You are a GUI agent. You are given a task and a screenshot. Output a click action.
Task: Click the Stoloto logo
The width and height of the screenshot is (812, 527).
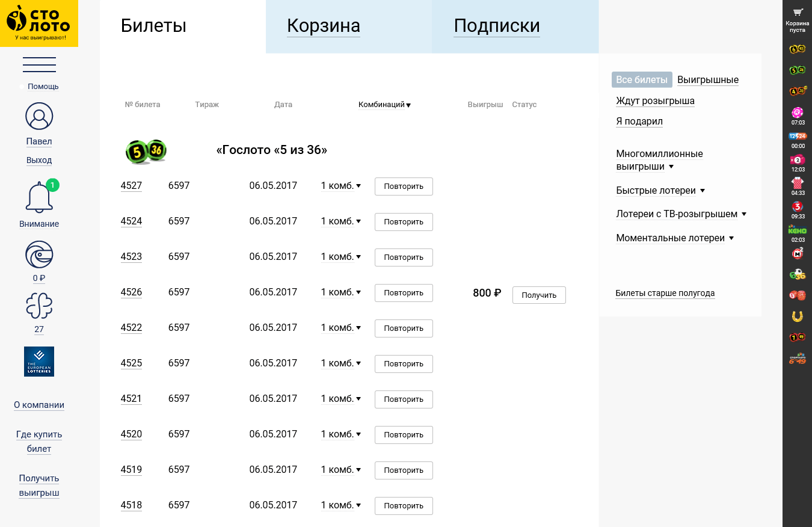click(x=38, y=23)
